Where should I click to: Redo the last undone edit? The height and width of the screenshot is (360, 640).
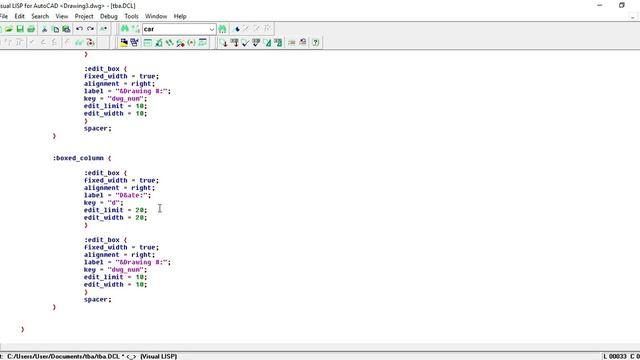pos(90,29)
